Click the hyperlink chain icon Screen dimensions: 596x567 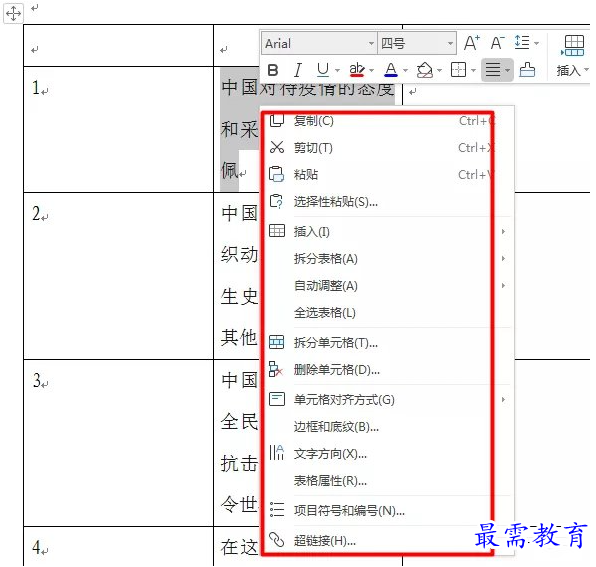click(277, 539)
